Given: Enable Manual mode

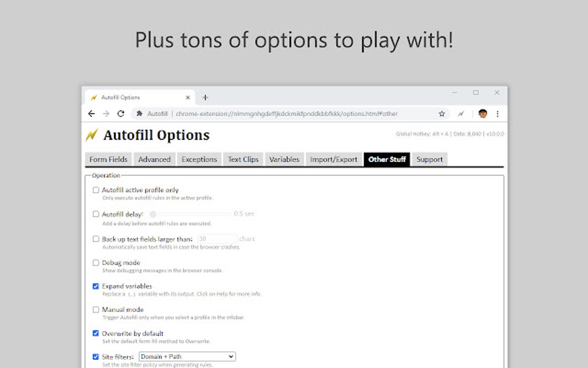Looking at the screenshot, I should coord(96,310).
